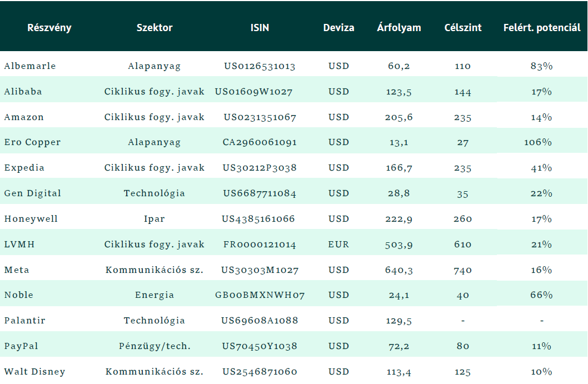Select the Palantir price 129,5
The height and width of the screenshot is (384, 588).
[x=398, y=321]
